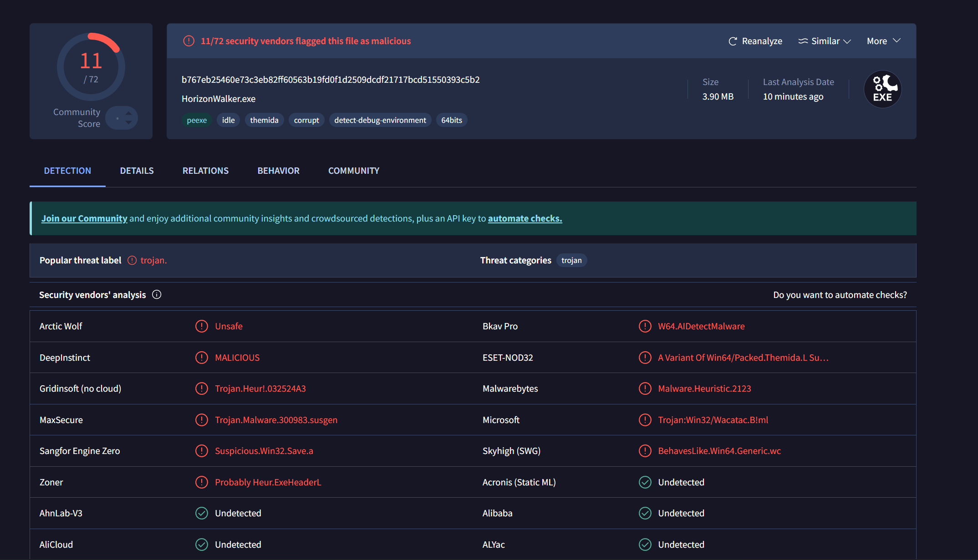
Task: Click the 3.90 MB size value
Action: point(718,96)
